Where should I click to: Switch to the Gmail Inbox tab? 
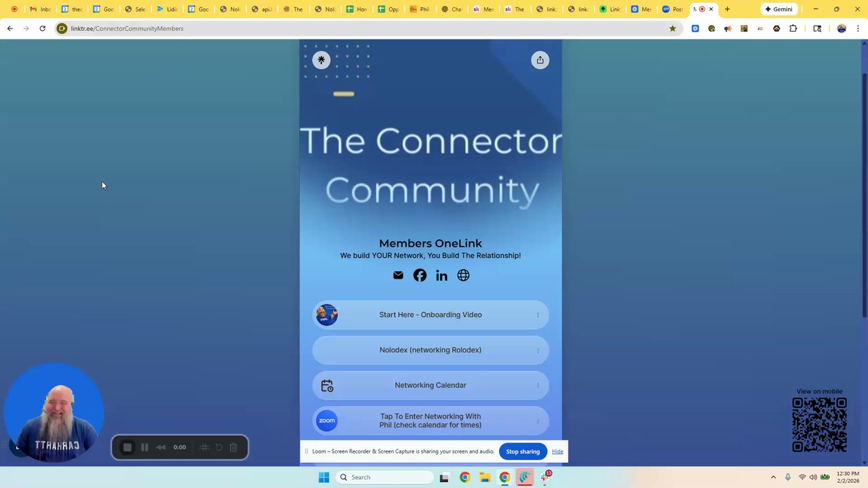(40, 9)
